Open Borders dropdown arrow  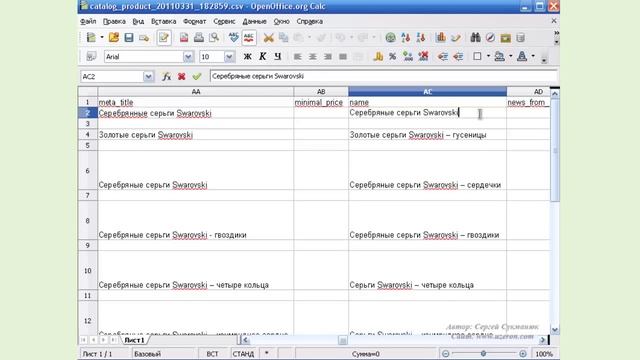pos(488,56)
